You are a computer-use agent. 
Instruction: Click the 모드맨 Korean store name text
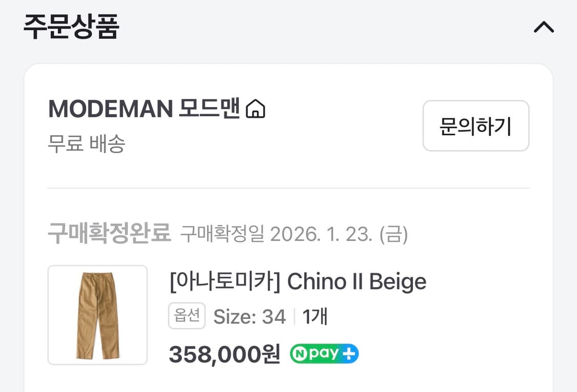click(x=209, y=109)
